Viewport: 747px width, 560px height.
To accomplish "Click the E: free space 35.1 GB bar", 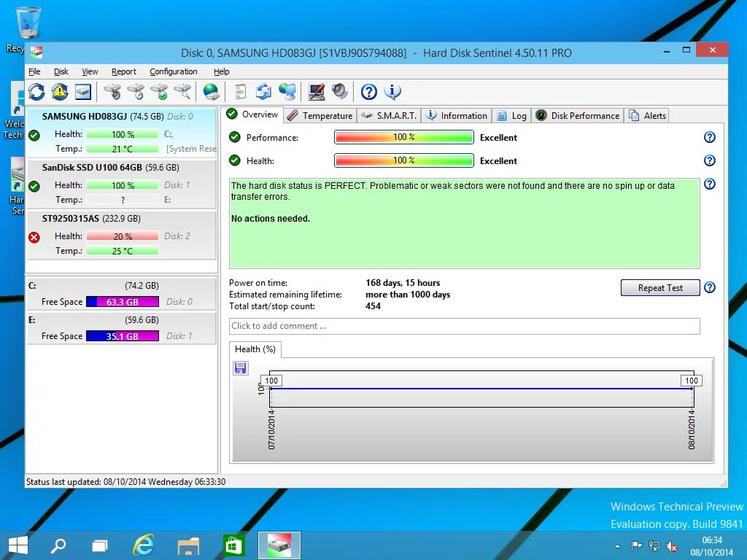I will (123, 336).
